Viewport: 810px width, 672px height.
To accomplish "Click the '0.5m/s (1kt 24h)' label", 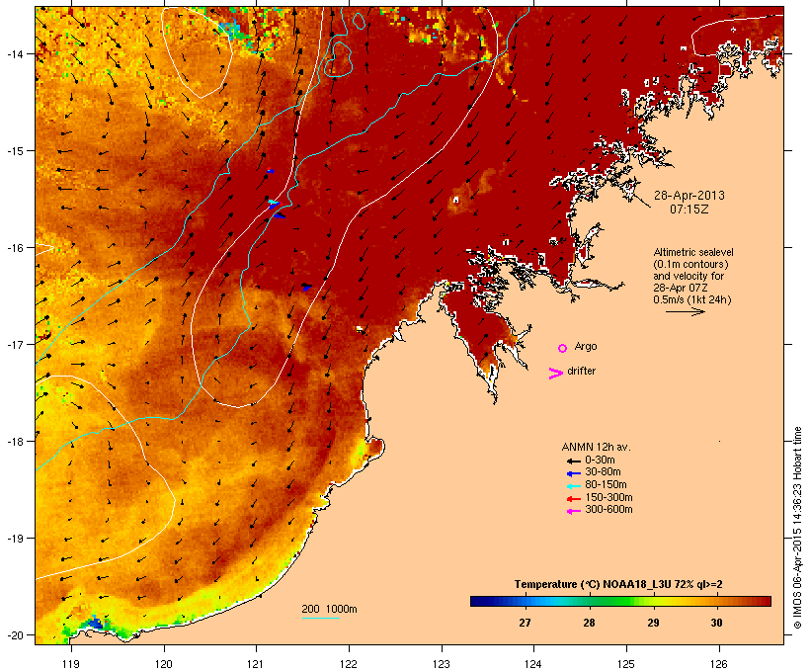I will [692, 299].
